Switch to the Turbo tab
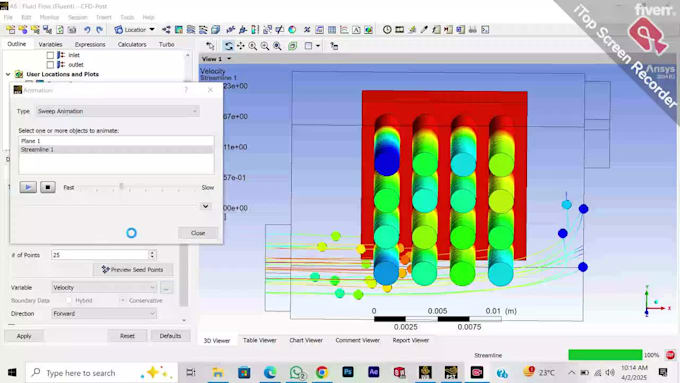The width and height of the screenshot is (680, 383). 167,44
